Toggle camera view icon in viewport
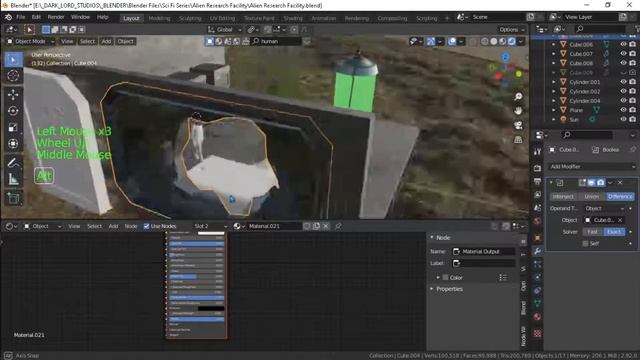The width and height of the screenshot is (640, 360). (518, 125)
